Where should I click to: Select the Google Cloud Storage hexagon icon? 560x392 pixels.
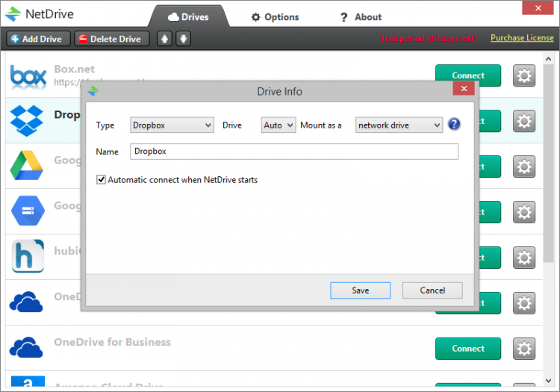click(28, 211)
